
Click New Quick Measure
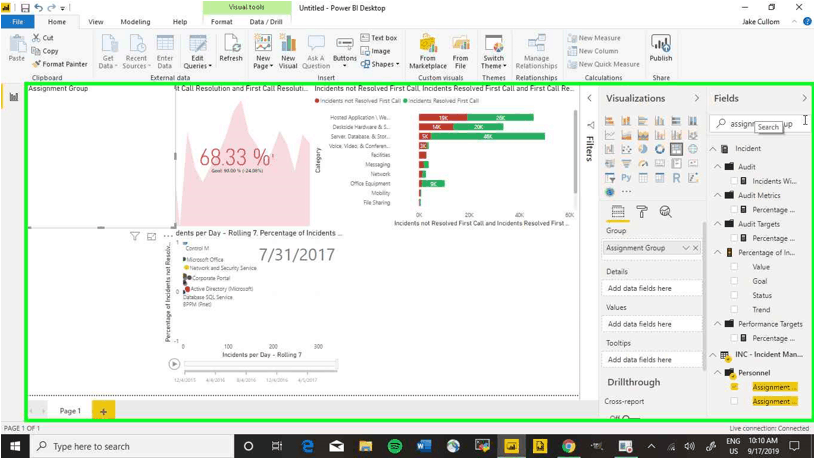[604, 64]
